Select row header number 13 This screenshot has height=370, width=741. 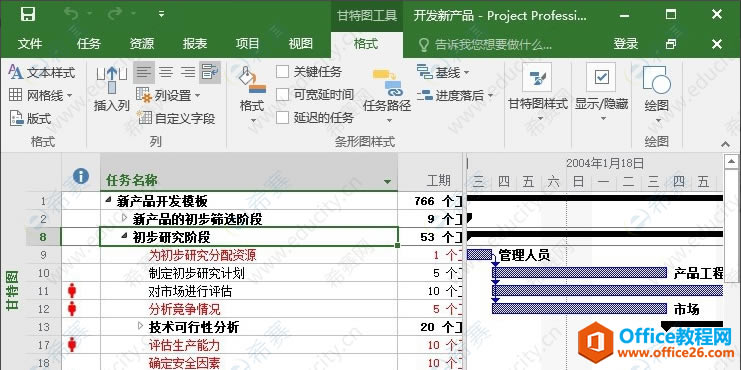coord(43,327)
